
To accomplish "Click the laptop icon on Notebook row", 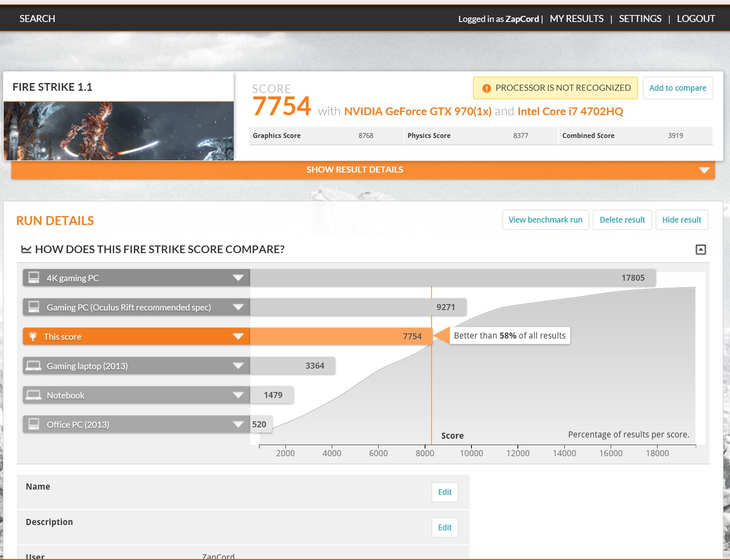I will (x=33, y=395).
